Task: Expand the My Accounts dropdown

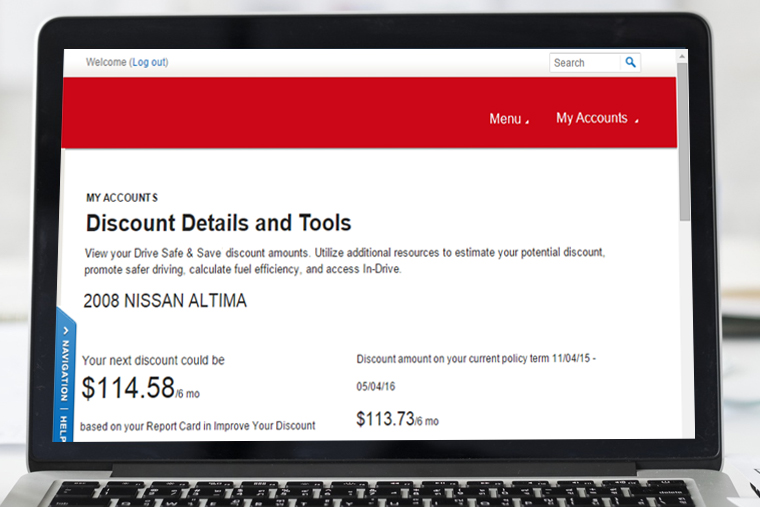Action: pyautogui.click(x=592, y=118)
